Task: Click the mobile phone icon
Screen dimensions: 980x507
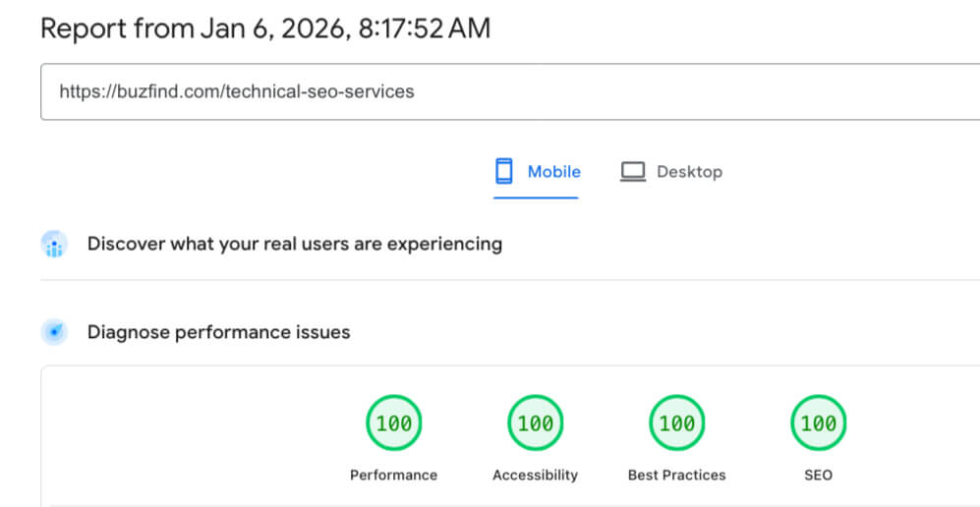Action: [x=503, y=171]
